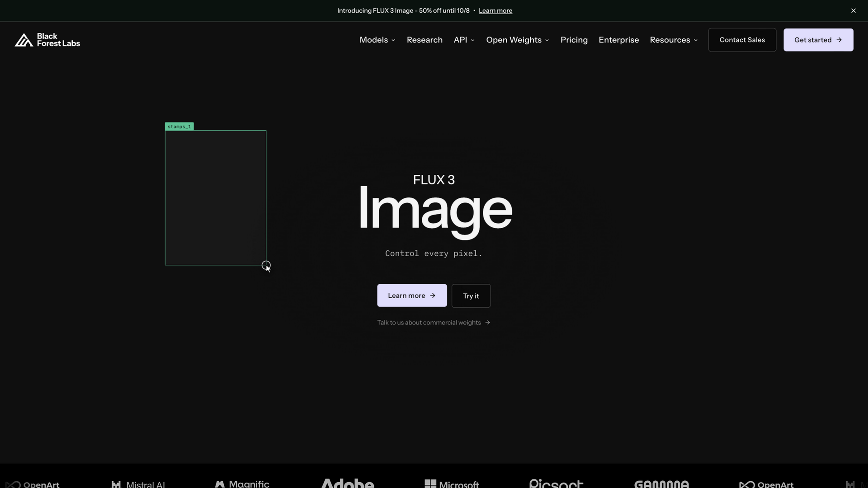This screenshot has width=868, height=488.
Task: Click the Try it button
Action: point(471,296)
